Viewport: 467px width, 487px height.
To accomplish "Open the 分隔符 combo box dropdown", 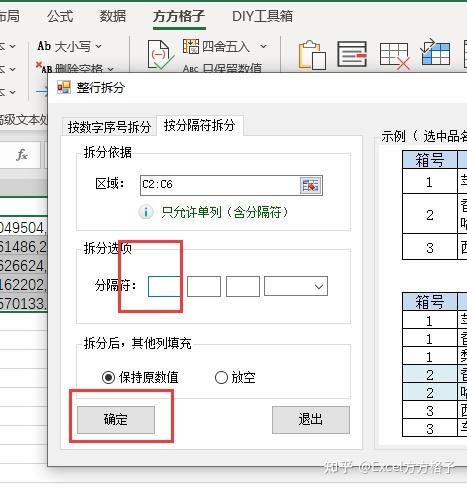I will (x=296, y=286).
